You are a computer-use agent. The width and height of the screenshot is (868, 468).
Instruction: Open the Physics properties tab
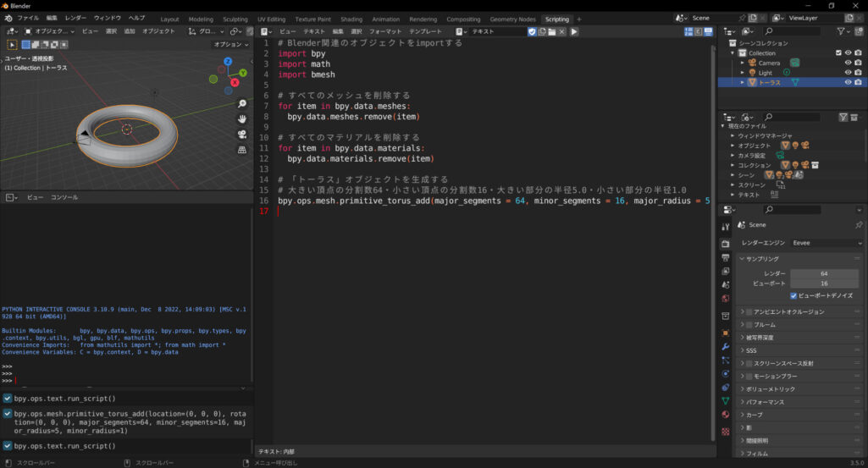pos(726,373)
